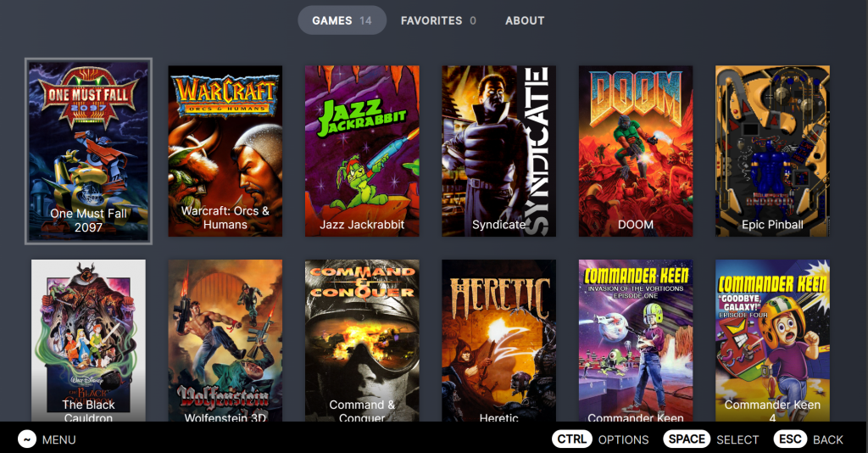Click Select in the footer bar

click(737, 439)
